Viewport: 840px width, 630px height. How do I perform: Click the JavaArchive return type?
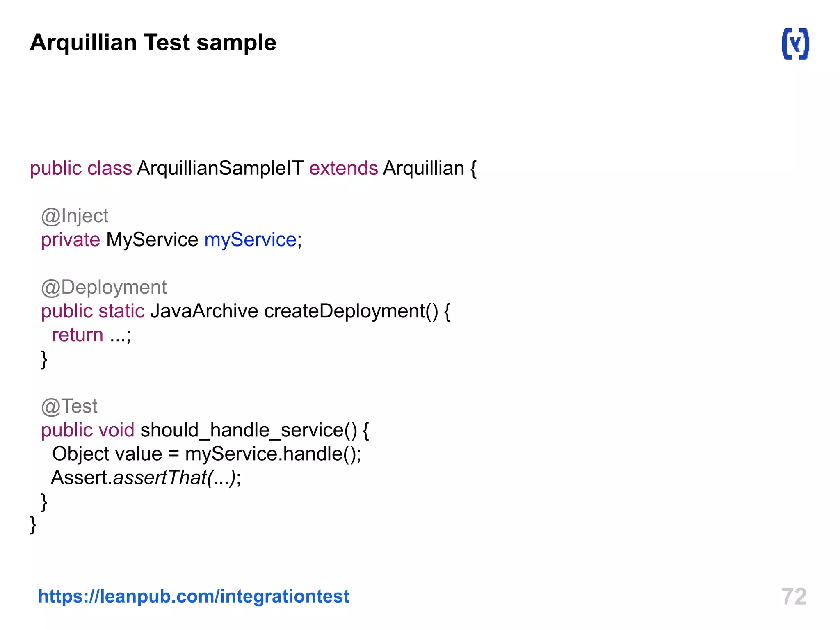click(204, 311)
